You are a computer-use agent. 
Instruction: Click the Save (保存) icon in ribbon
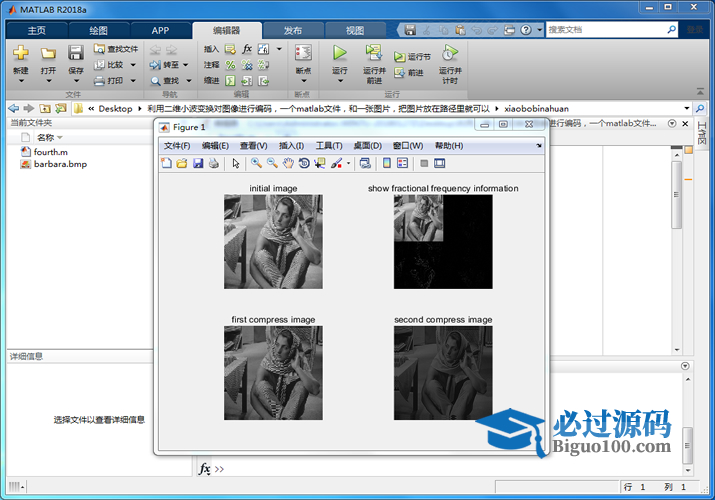pos(76,54)
